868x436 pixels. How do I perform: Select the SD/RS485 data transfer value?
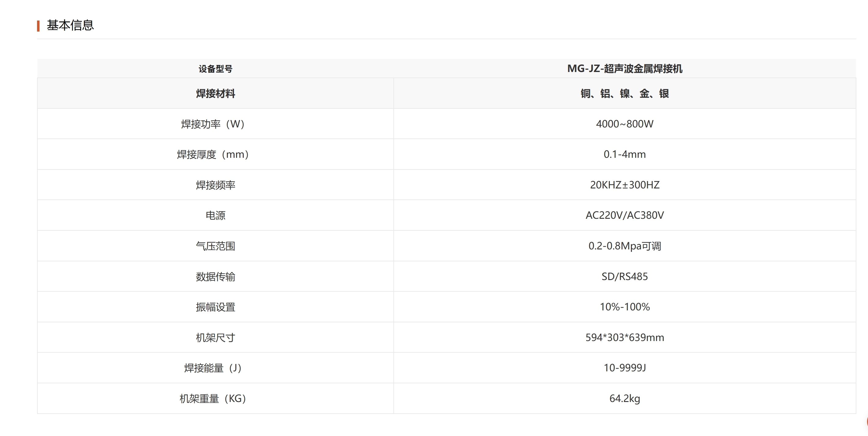[x=624, y=276]
